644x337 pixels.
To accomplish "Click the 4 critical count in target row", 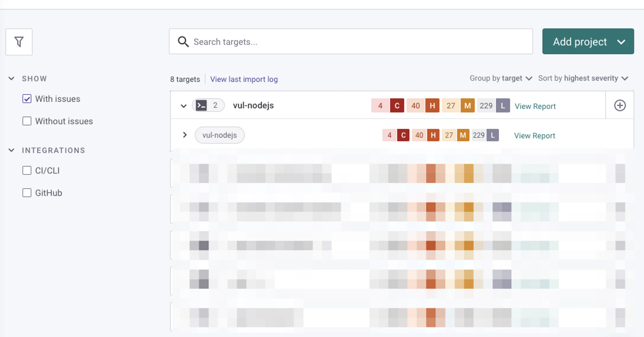I will (380, 106).
